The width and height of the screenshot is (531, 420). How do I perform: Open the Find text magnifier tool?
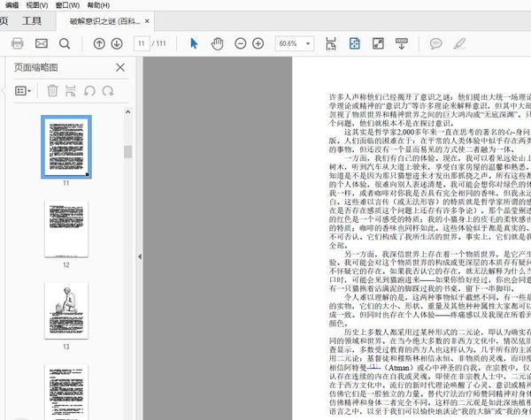(x=65, y=43)
